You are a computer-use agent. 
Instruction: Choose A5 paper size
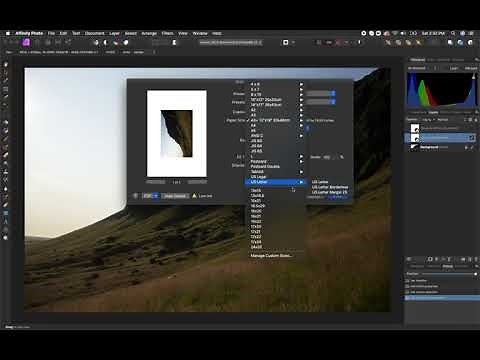275,131
